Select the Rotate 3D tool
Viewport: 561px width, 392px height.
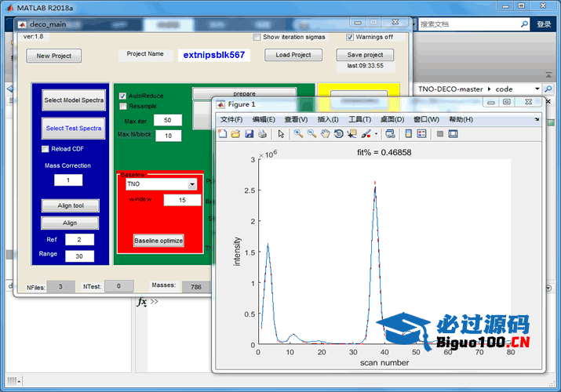338,134
